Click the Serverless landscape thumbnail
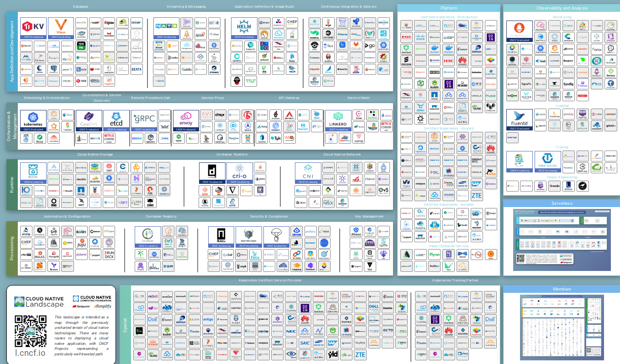 click(x=562, y=240)
